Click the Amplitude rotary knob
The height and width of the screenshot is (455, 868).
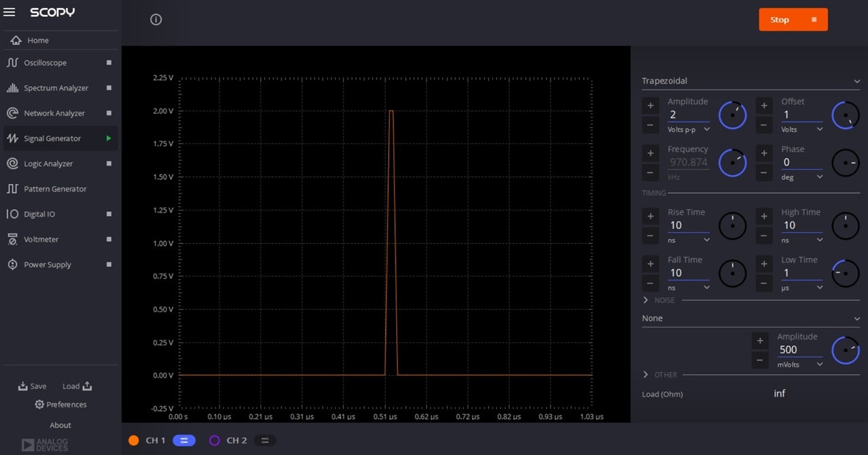tap(733, 115)
